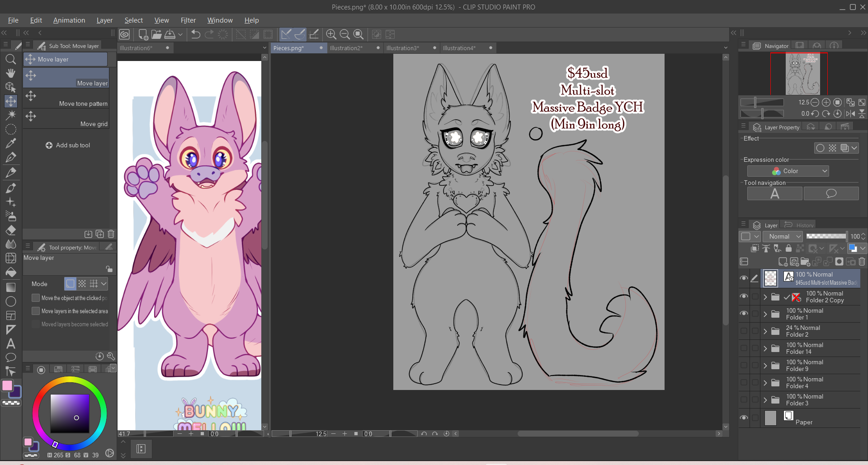Select the Move tone pattern sub tool

coord(66,99)
